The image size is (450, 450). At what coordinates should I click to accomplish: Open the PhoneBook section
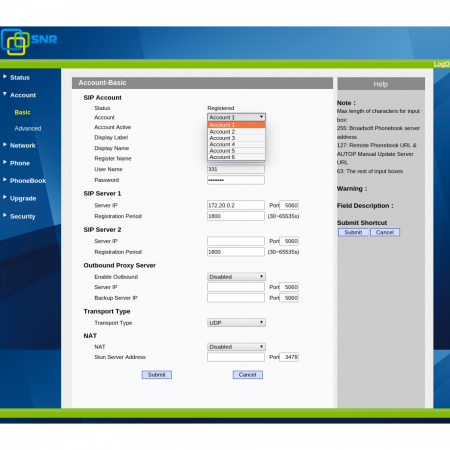[28, 181]
